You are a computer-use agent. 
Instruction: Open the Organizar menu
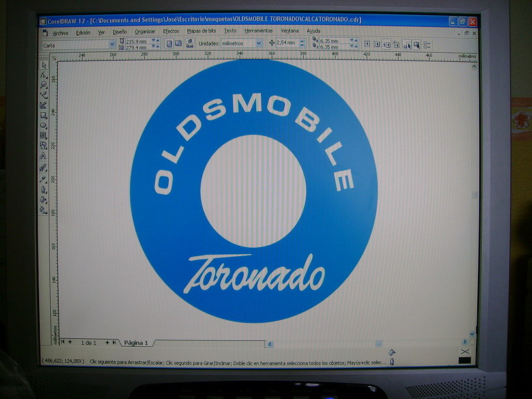click(145, 31)
